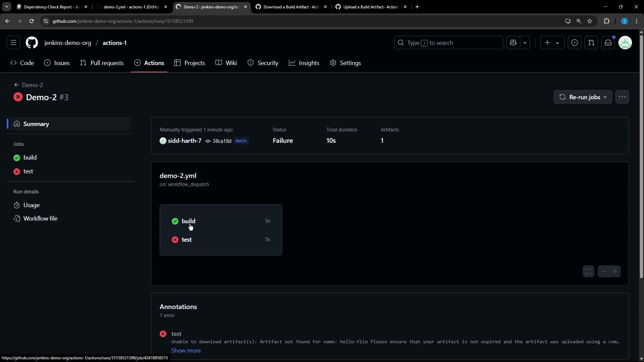The height and width of the screenshot is (362, 644).
Task: Click the sidd-harth-7 user link
Action: tap(184, 141)
